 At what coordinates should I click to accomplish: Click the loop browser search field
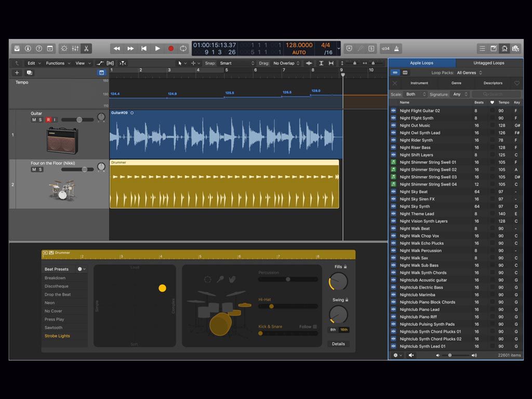point(497,95)
